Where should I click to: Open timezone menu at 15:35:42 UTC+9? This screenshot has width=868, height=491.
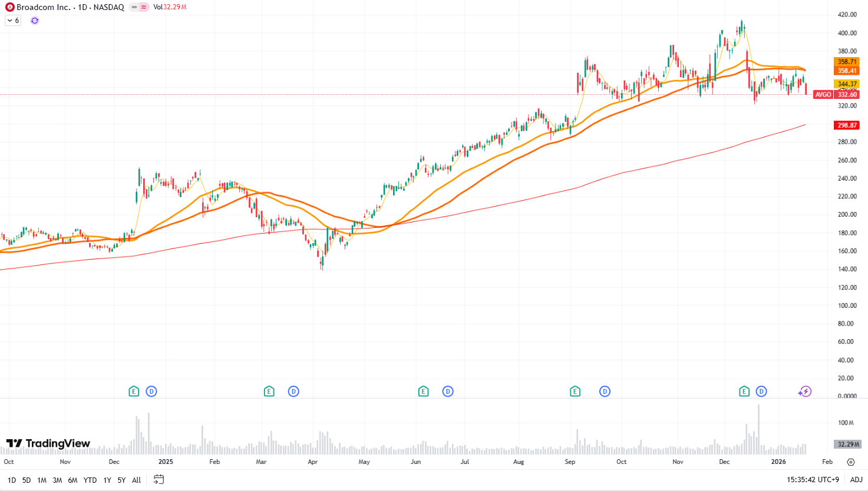click(813, 480)
